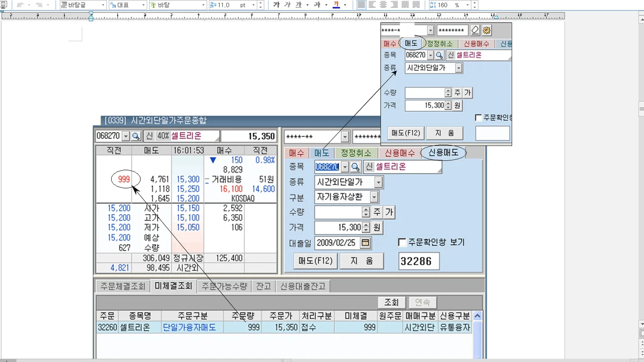Open 종류 시간외단일가 dropdown in popup panel
Viewport: 644px width, 362px height.
tap(459, 68)
